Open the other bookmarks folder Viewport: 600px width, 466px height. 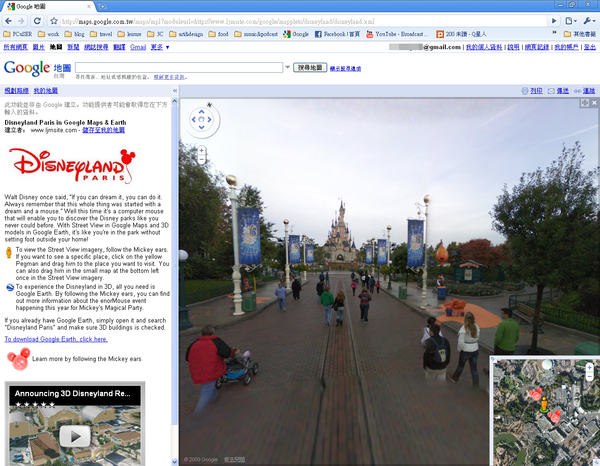click(580, 34)
